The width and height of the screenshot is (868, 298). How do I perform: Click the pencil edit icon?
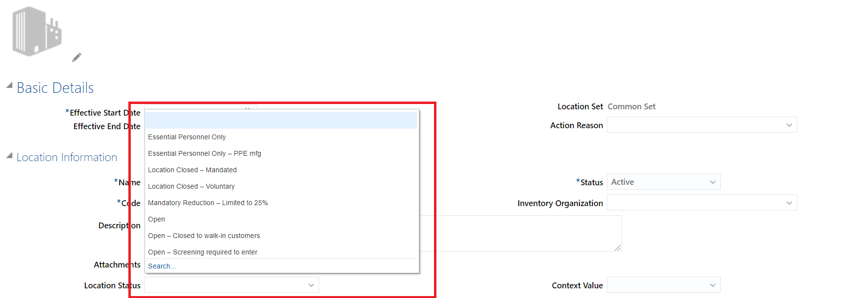(x=77, y=57)
